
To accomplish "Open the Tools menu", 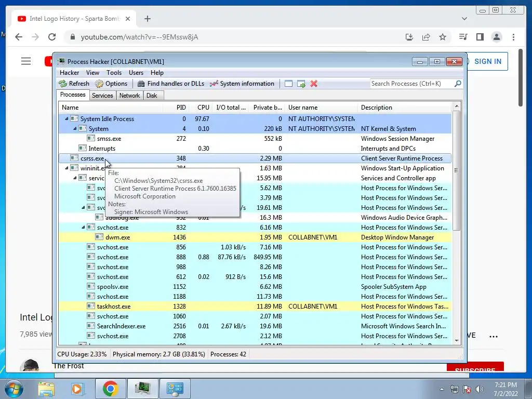I will [x=114, y=73].
